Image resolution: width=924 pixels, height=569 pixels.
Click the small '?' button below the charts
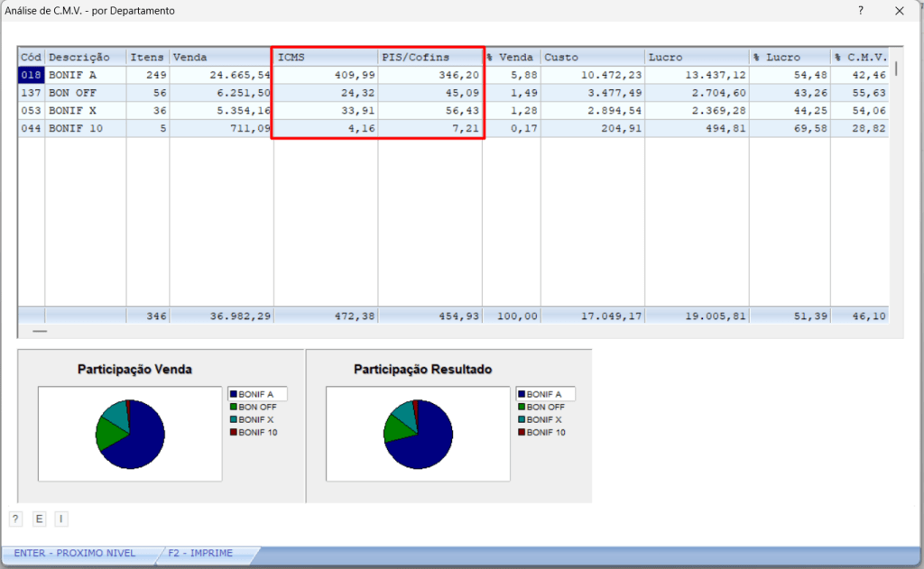click(15, 519)
